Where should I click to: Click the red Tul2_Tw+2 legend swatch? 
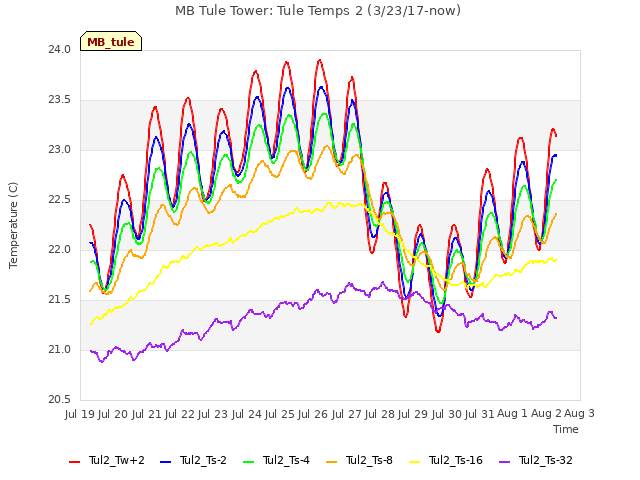(74, 462)
